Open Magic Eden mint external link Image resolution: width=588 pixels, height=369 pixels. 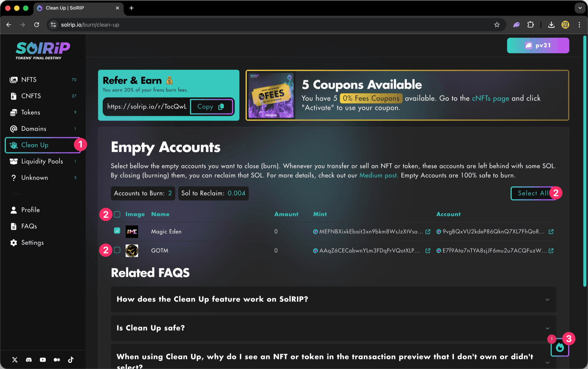pyautogui.click(x=428, y=232)
